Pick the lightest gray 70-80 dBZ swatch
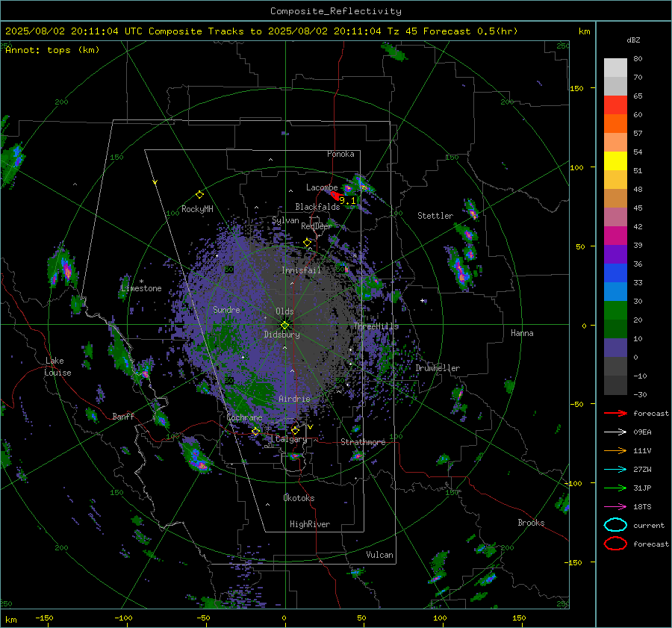This screenshot has height=628, width=672. [x=615, y=68]
